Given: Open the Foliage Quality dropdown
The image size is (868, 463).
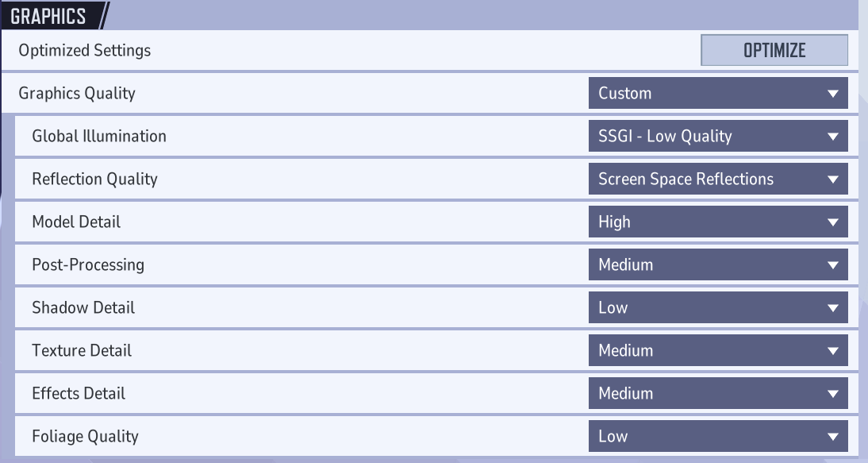Looking at the screenshot, I should [718, 436].
